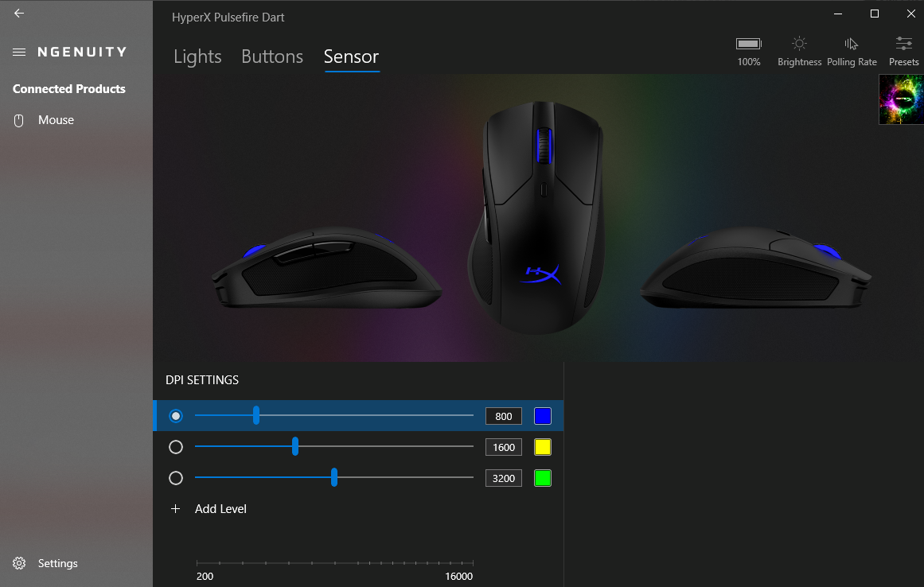Select the 3200 DPI radio button

click(176, 478)
